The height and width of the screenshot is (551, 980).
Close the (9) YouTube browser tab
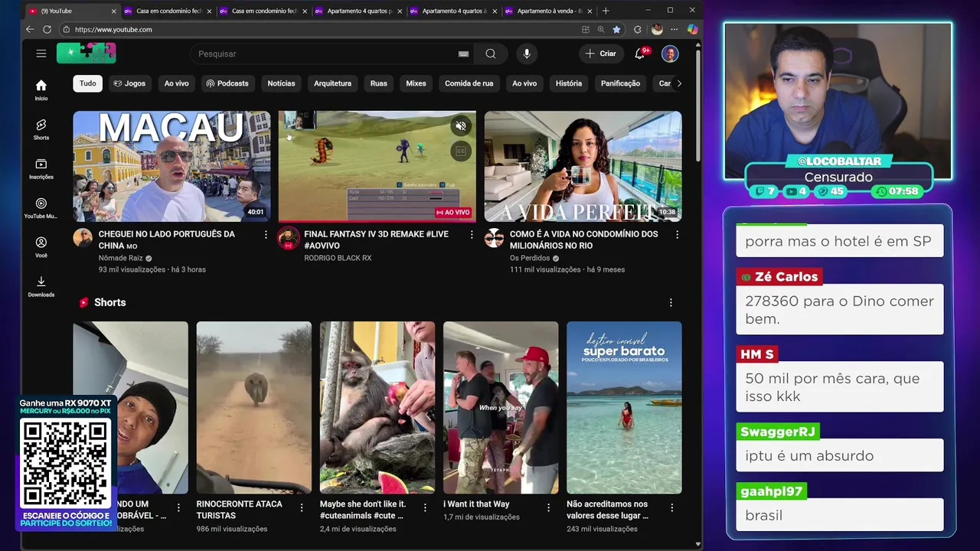tap(114, 11)
